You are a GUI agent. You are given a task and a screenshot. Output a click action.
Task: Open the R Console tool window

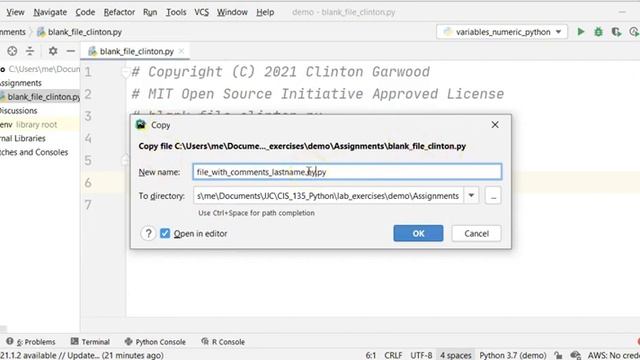(223, 342)
